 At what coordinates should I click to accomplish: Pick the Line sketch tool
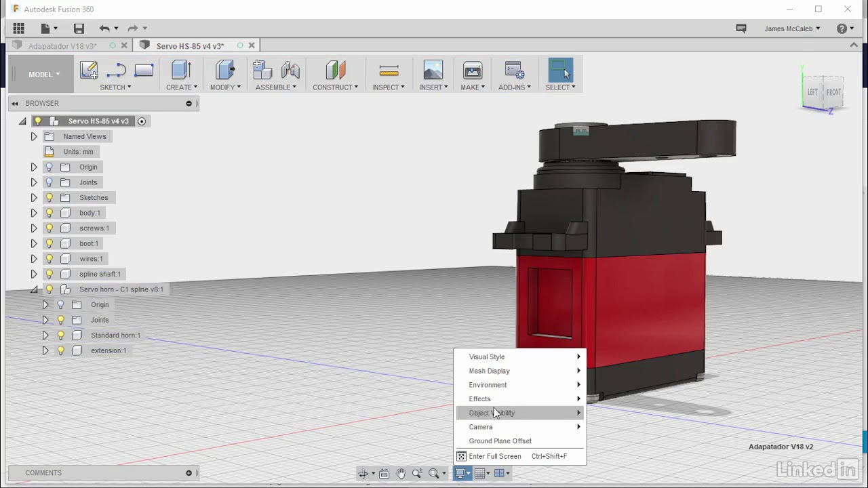pyautogui.click(x=116, y=70)
